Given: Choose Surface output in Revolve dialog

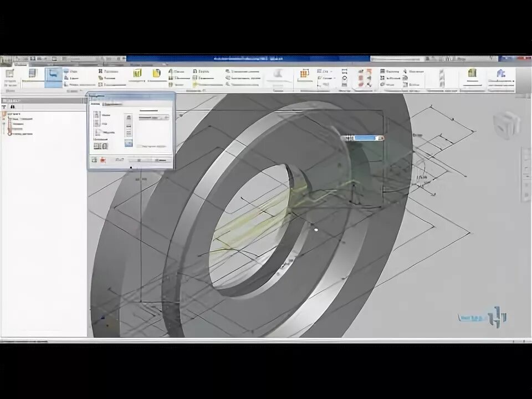Looking at the screenshot, I should [x=105, y=146].
